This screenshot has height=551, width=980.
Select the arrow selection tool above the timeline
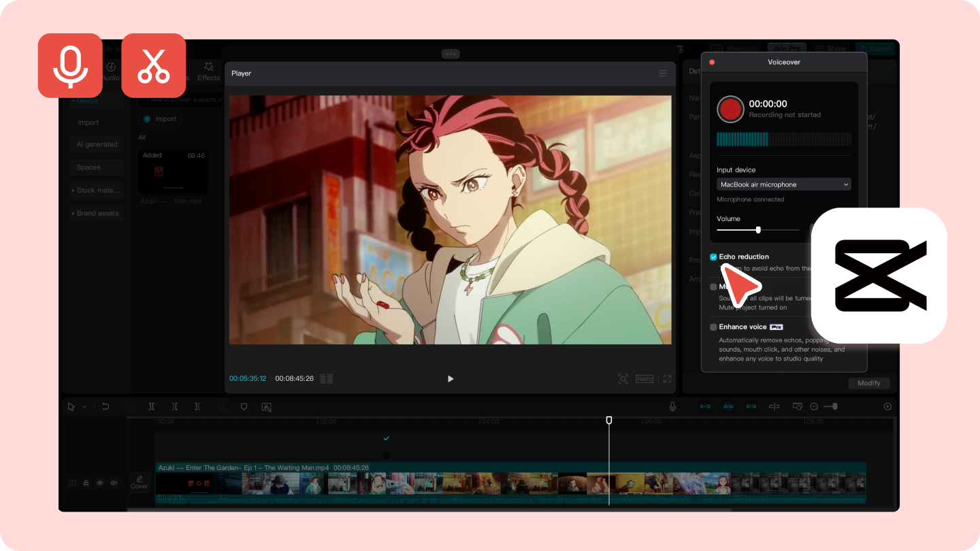point(71,406)
